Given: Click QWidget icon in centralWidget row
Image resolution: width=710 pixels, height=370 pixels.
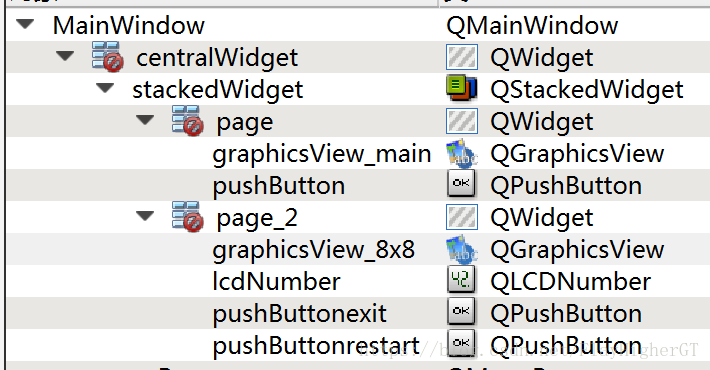Looking at the screenshot, I should click(461, 57).
